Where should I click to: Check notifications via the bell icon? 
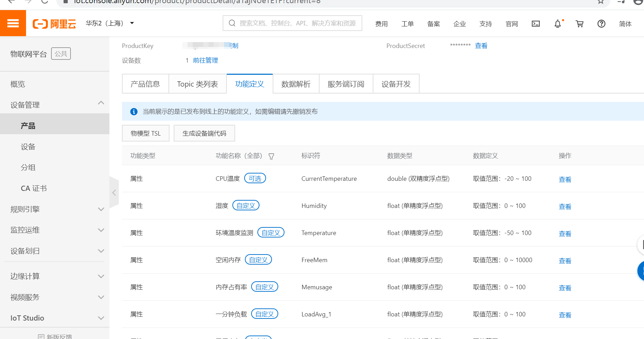(558, 24)
